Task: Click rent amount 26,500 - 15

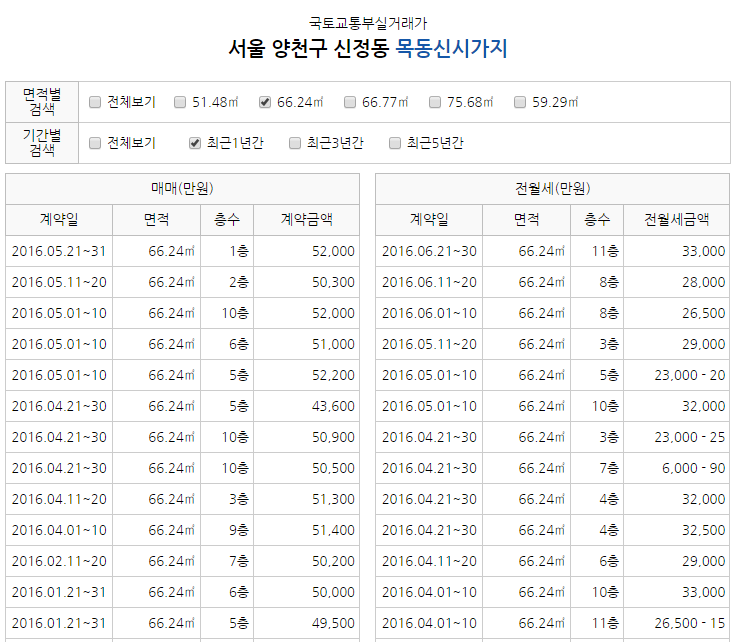Action: click(x=690, y=623)
